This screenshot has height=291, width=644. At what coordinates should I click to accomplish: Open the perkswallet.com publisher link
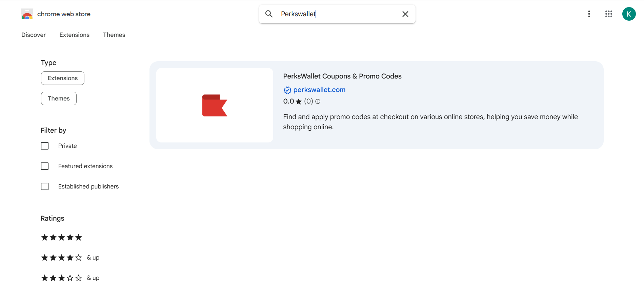click(x=319, y=90)
